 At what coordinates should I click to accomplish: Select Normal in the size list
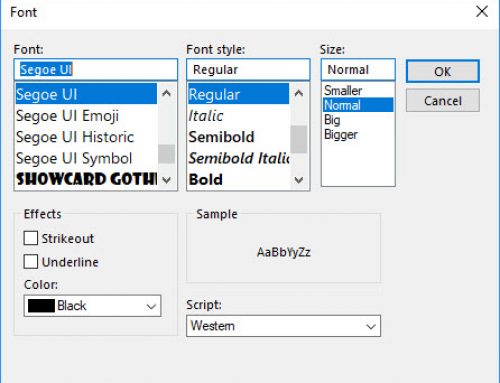click(358, 105)
